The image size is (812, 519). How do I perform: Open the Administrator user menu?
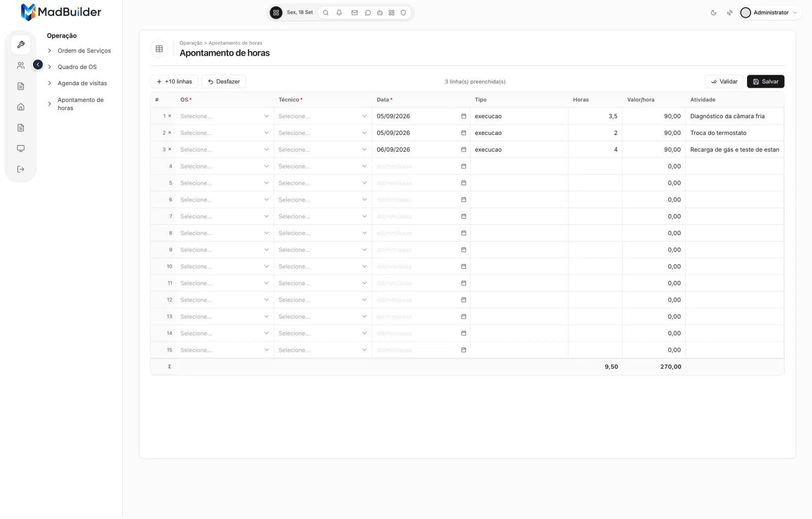click(770, 13)
